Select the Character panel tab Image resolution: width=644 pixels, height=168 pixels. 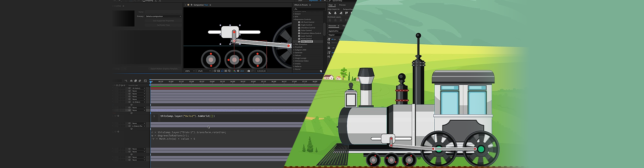coord(332,26)
